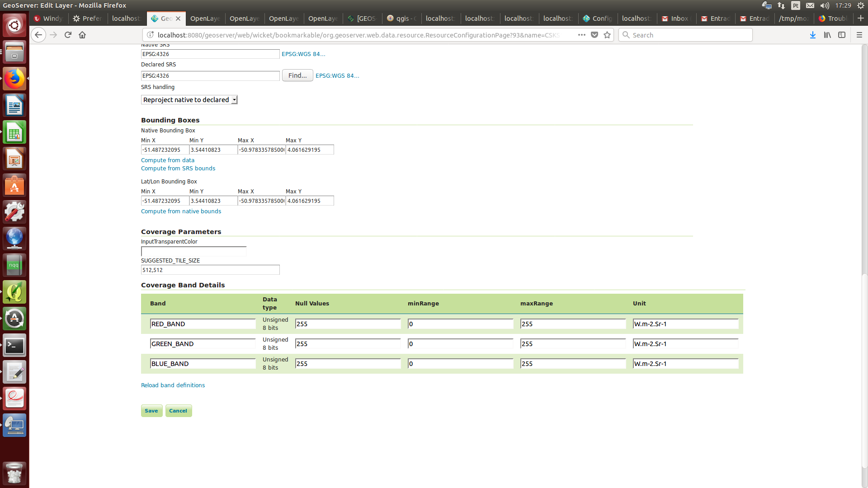Switch to the [GEOS tab
The image size is (868, 488).
(x=362, y=19)
